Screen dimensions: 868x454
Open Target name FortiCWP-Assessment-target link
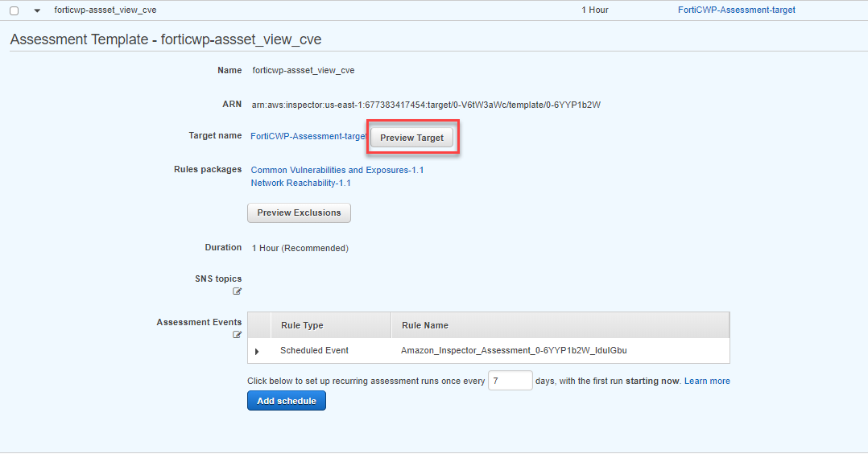click(x=308, y=136)
